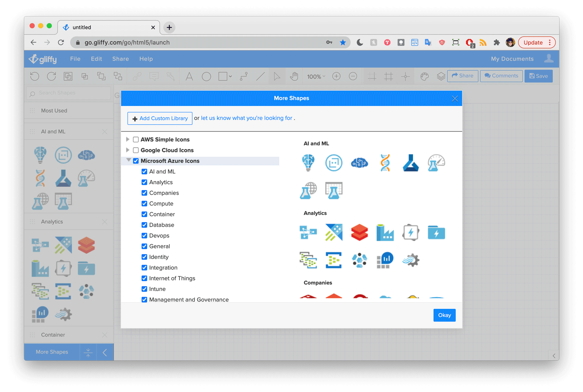Click the undo arrow in the toolbar
This screenshot has width=583, height=392.
35,76
